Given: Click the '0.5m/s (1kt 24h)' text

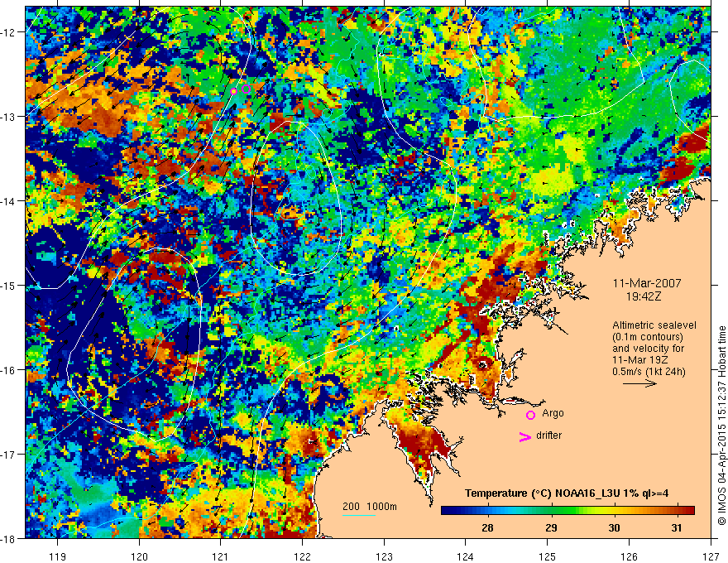Looking at the screenshot, I should click(x=649, y=371).
